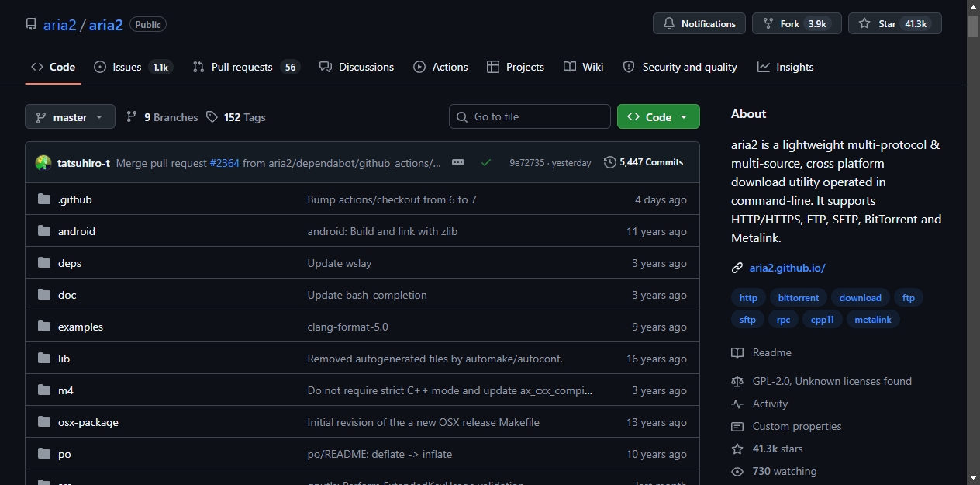Select the rpc topic tag
Image resolution: width=980 pixels, height=485 pixels.
pyautogui.click(x=784, y=320)
